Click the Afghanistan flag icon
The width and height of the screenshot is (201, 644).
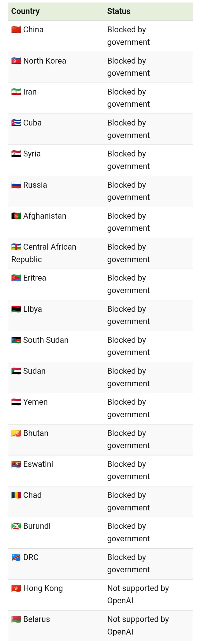pos(16,216)
